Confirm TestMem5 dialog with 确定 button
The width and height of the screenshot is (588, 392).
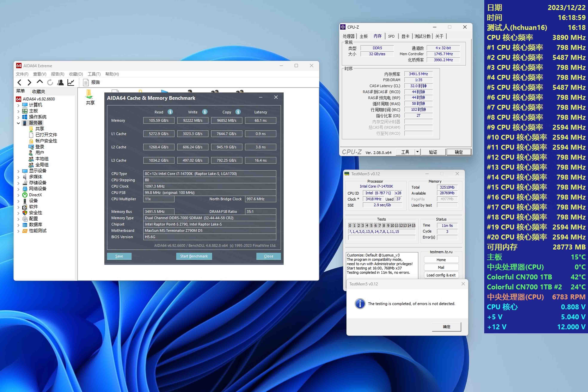point(447,327)
